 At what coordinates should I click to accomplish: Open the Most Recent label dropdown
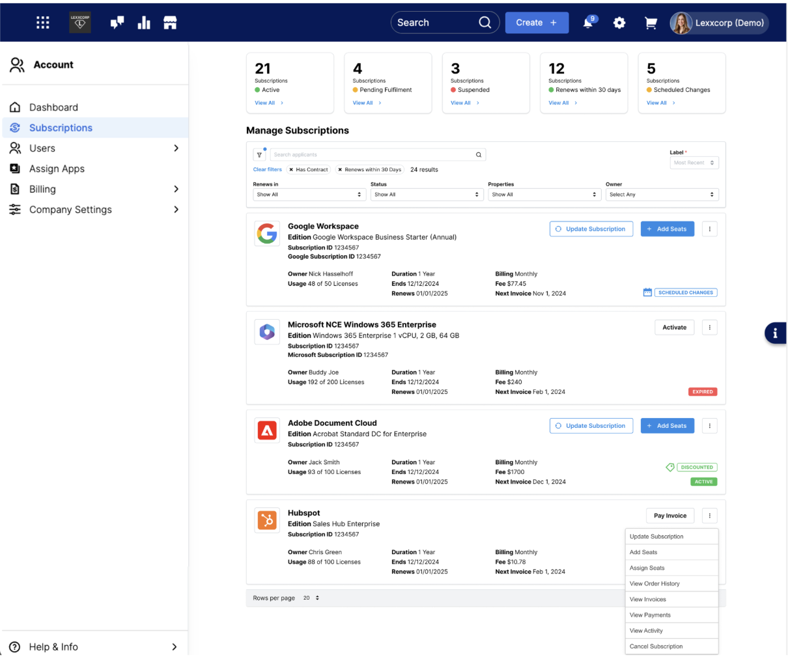(694, 163)
